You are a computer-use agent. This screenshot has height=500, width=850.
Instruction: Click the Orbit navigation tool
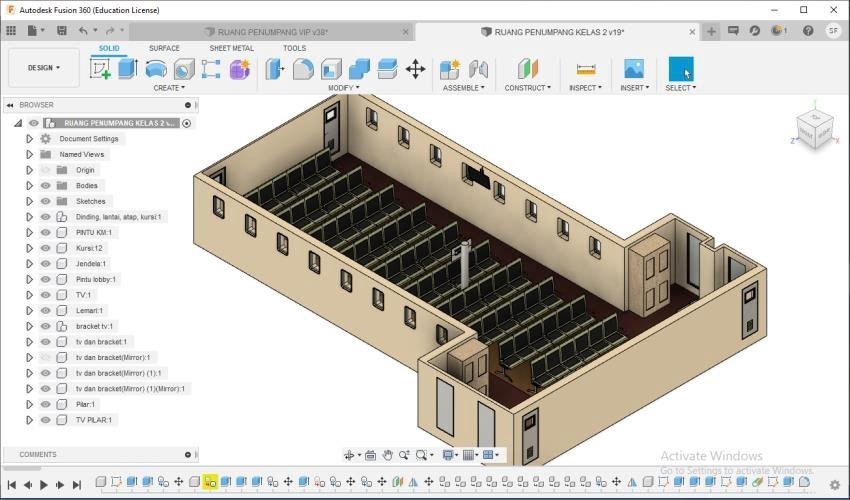pos(349,455)
